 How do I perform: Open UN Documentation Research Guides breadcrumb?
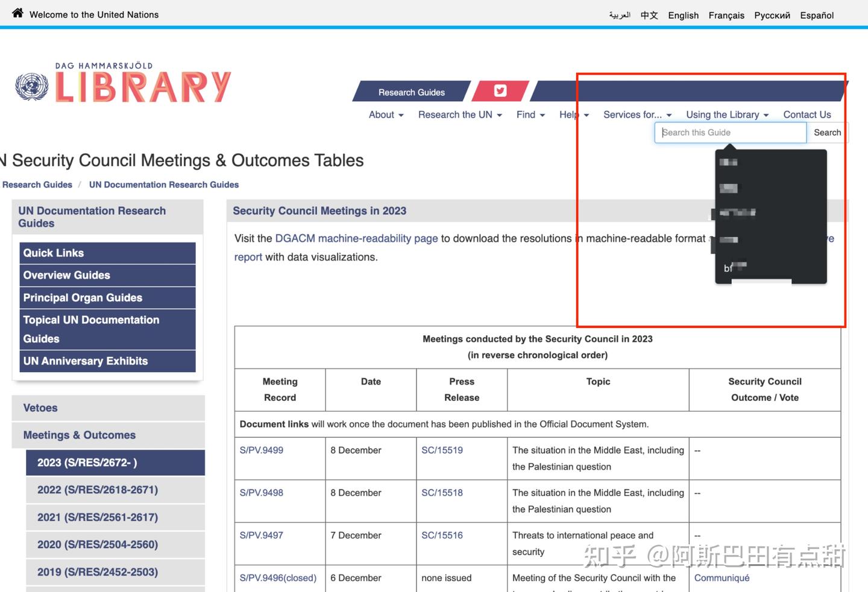click(x=164, y=184)
